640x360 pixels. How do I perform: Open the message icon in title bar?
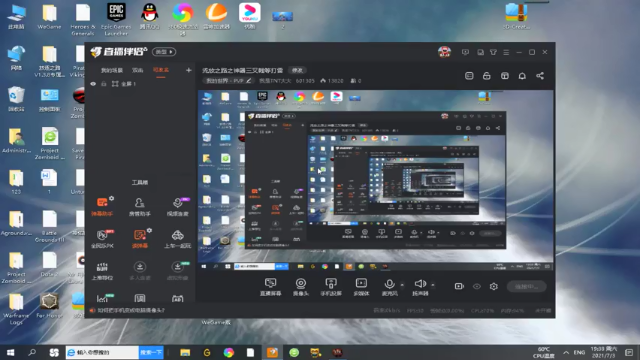(x=465, y=52)
